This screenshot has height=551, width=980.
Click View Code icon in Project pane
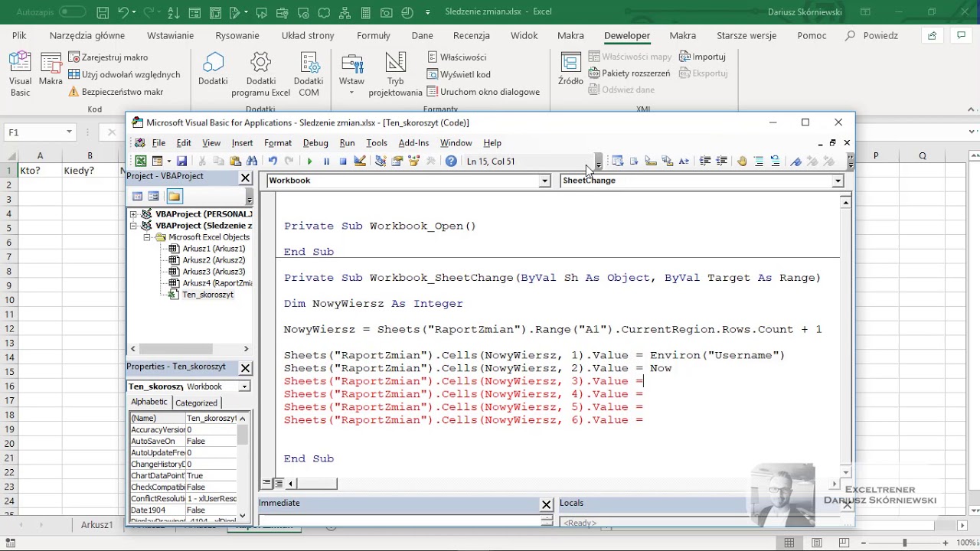(137, 197)
